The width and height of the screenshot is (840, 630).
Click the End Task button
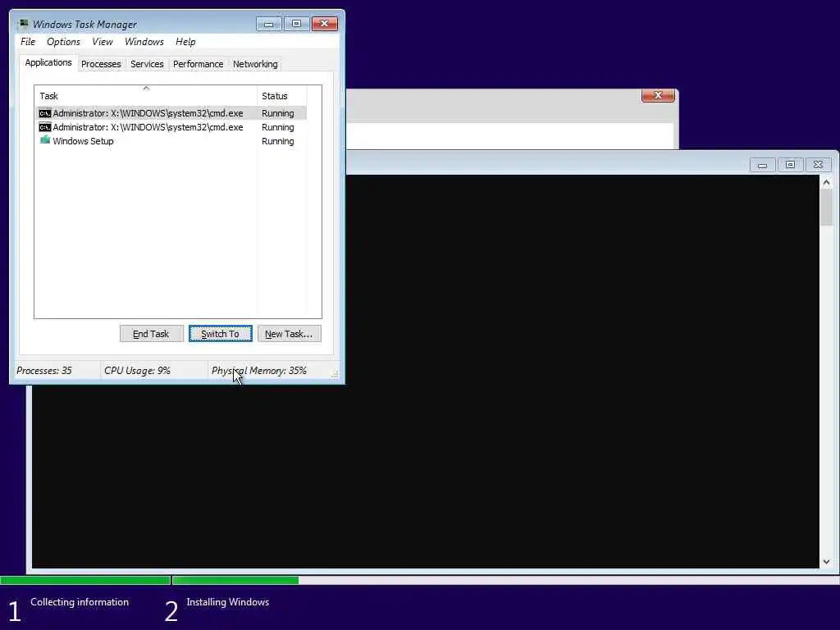(x=151, y=334)
